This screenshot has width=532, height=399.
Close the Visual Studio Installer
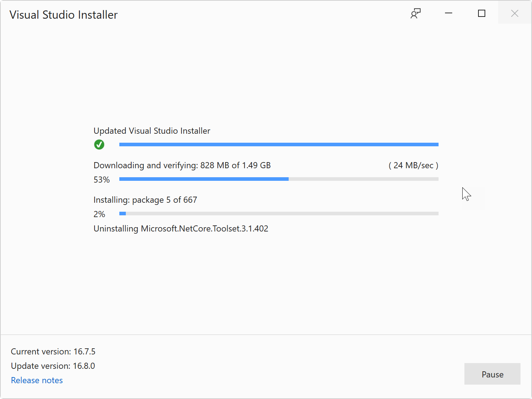click(x=514, y=13)
